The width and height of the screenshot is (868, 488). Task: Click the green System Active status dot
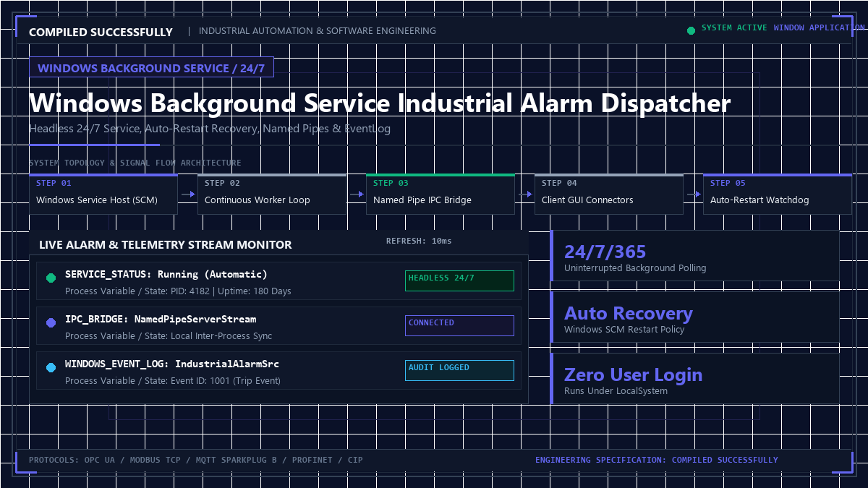pos(691,30)
